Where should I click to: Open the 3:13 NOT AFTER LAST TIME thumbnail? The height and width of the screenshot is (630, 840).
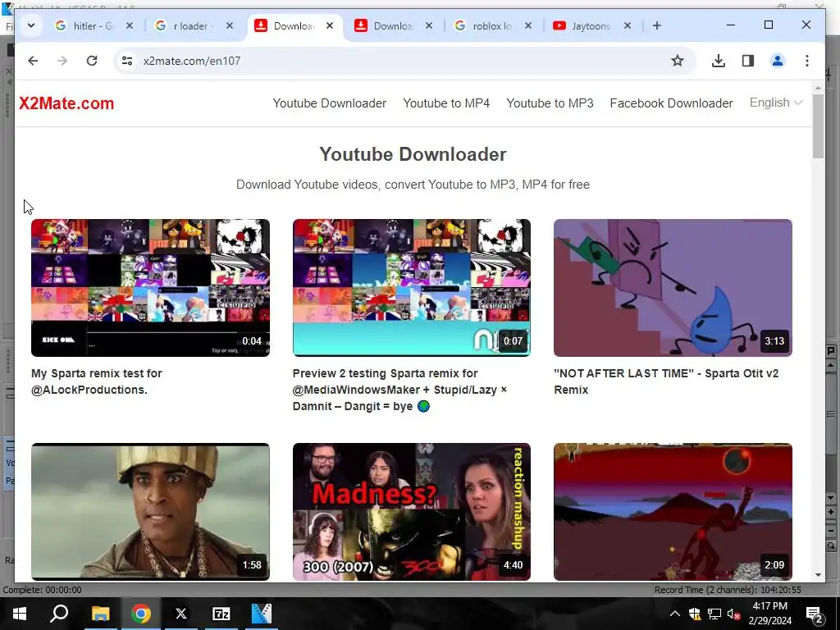673,288
